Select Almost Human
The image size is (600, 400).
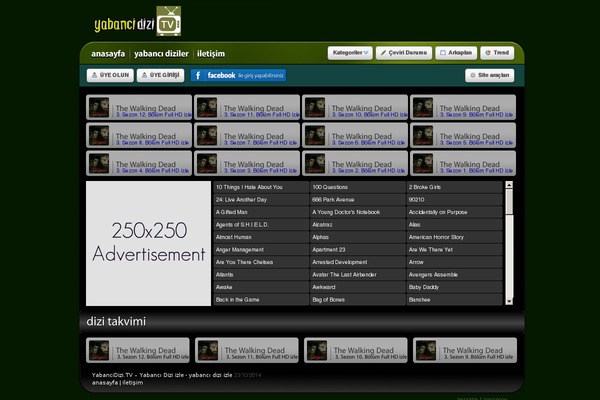[x=261, y=237]
